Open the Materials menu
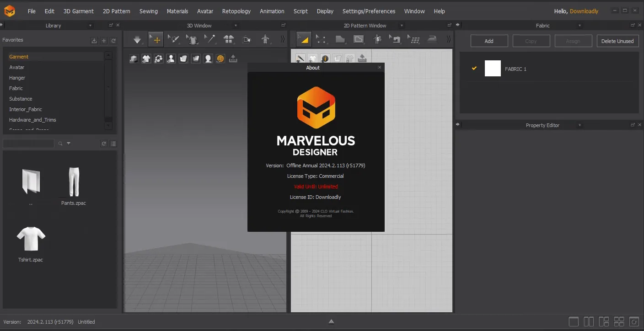 [177, 11]
